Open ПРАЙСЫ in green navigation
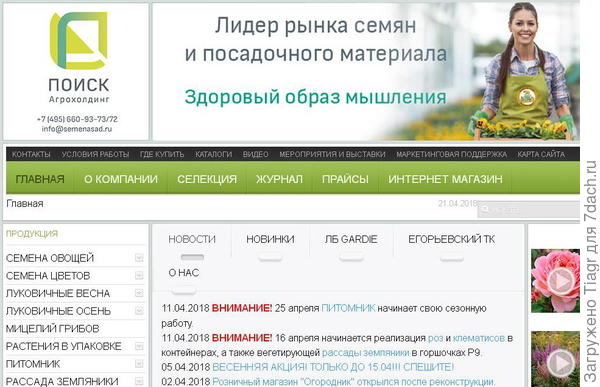Image resolution: width=600 pixels, height=387 pixels. pos(345,179)
